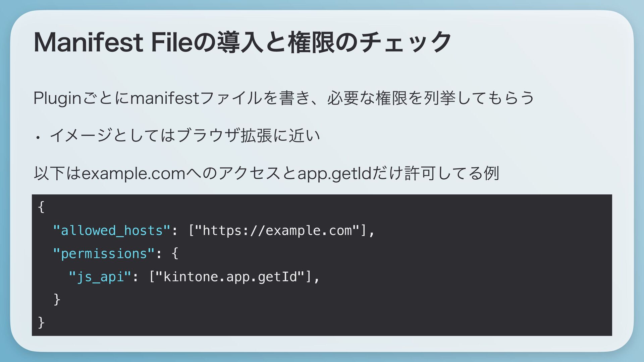Screen dimensions: 644x362
Task: Click the sentence starting with "Pluginごとに"
Action: (283, 98)
